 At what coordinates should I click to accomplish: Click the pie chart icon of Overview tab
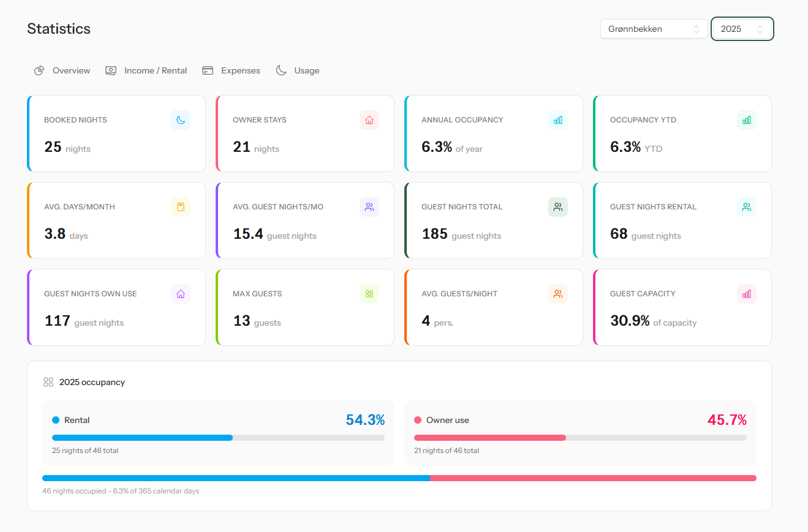[39, 70]
